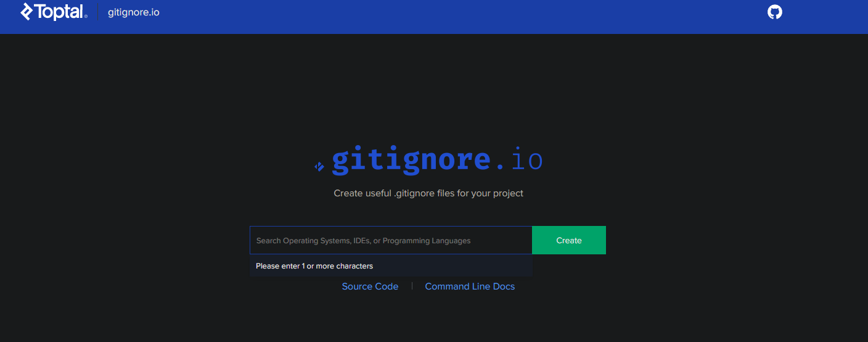Focus the search field for operating systems and IDEs

click(x=391, y=240)
